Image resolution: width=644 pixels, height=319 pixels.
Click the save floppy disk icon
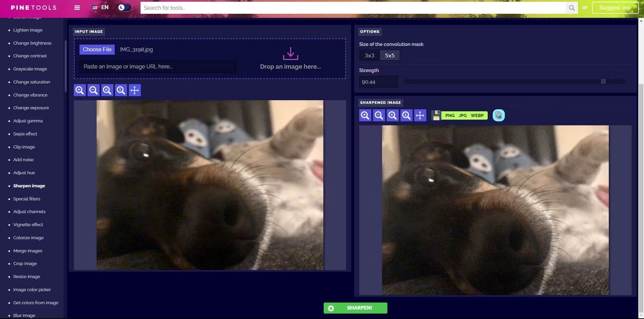coord(436,115)
